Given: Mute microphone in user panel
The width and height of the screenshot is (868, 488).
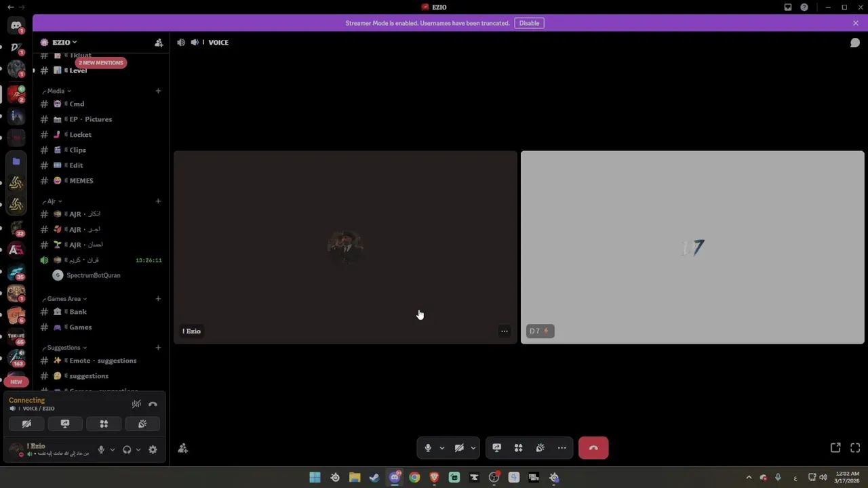Looking at the screenshot, I should 101,449.
